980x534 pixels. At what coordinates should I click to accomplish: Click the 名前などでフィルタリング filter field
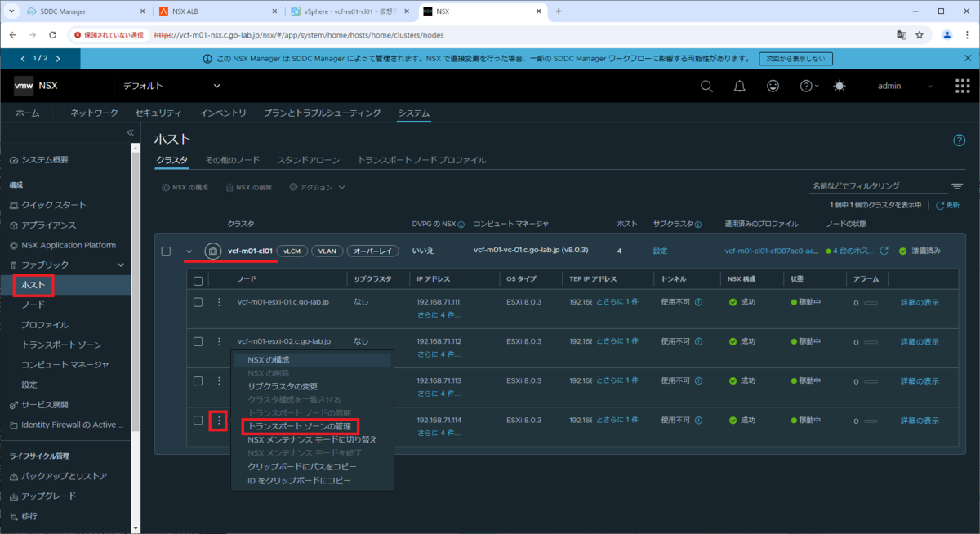click(877, 186)
